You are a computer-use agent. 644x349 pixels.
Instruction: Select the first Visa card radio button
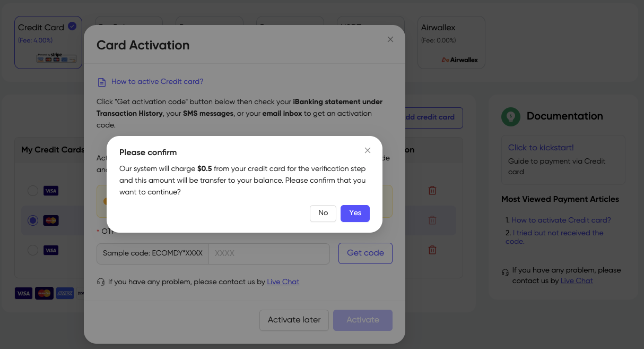tap(32, 191)
